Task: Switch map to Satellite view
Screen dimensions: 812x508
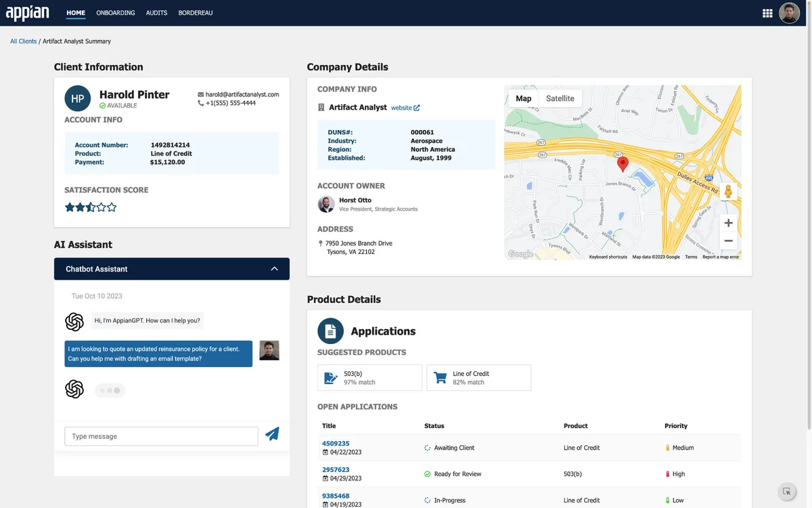Action: click(x=560, y=98)
